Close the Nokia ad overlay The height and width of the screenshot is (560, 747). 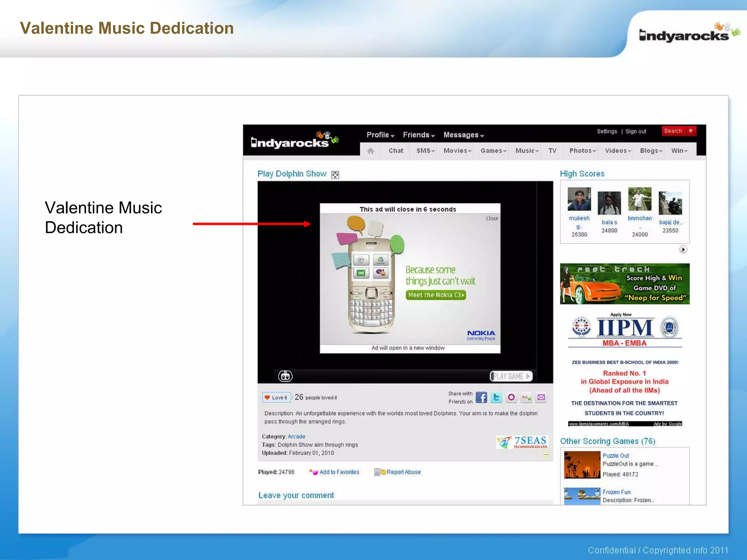(x=492, y=218)
